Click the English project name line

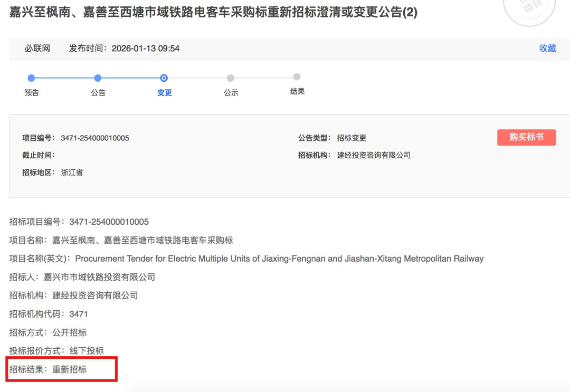pos(246,259)
